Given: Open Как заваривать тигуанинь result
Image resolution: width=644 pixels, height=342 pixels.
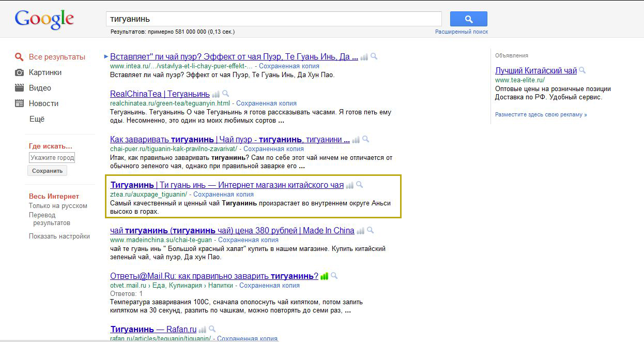Looking at the screenshot, I should [x=230, y=140].
